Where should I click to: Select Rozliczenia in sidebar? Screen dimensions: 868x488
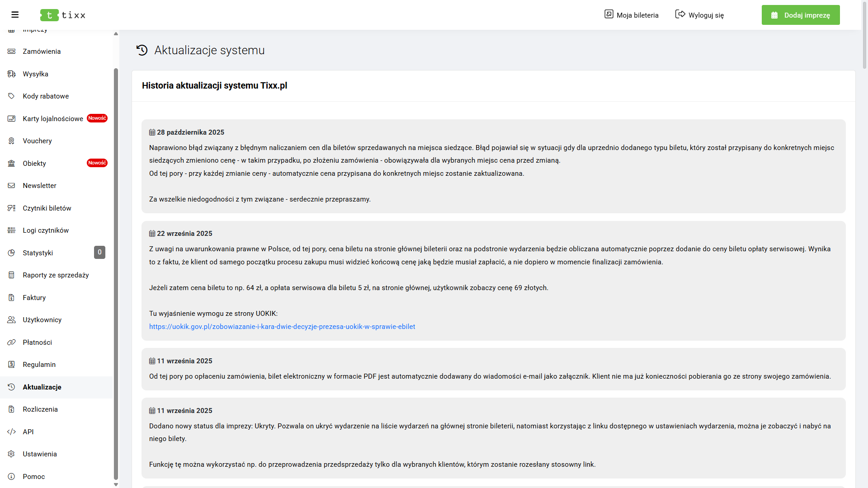40,409
